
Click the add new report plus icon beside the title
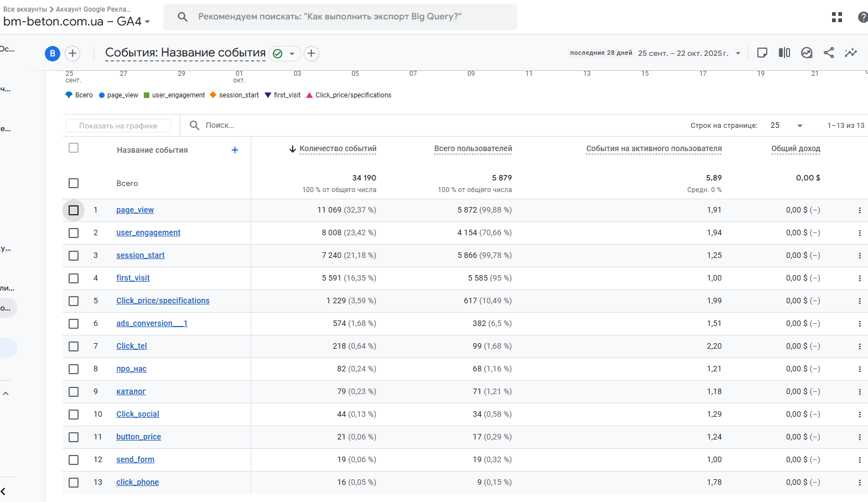tap(311, 53)
